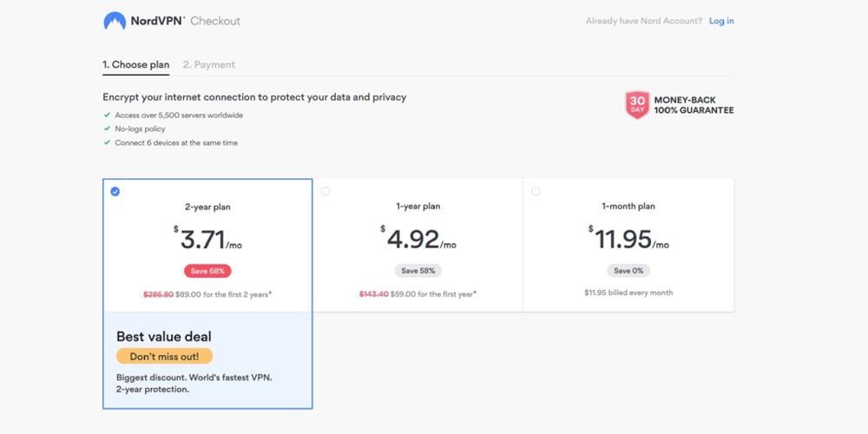Select the 2-year plan radio button
This screenshot has height=434, width=868.
pyautogui.click(x=115, y=192)
